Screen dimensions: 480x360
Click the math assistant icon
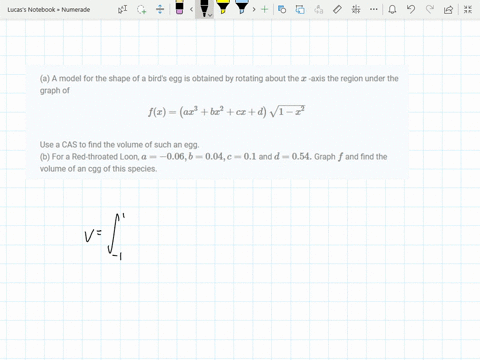coord(356,9)
